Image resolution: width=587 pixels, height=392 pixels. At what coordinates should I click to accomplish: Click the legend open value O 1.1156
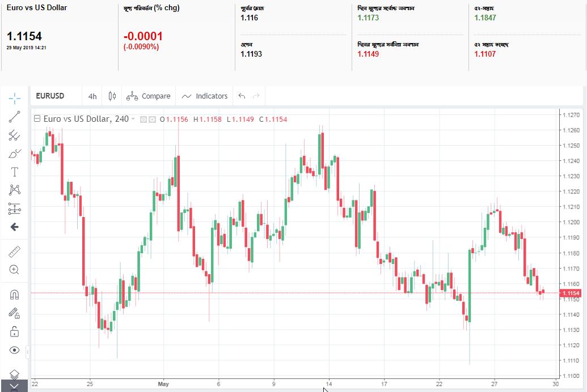click(174, 120)
